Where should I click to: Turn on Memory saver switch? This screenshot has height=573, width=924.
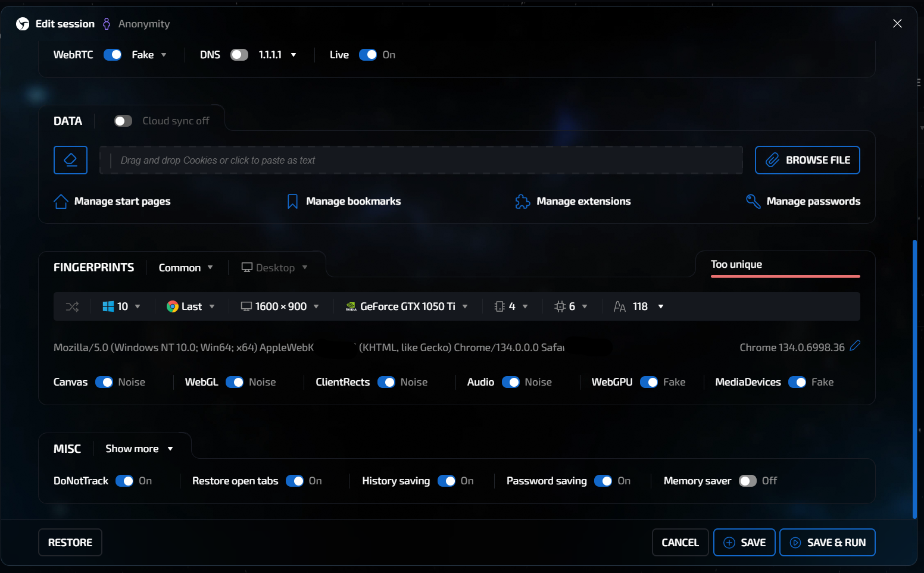[x=747, y=481]
